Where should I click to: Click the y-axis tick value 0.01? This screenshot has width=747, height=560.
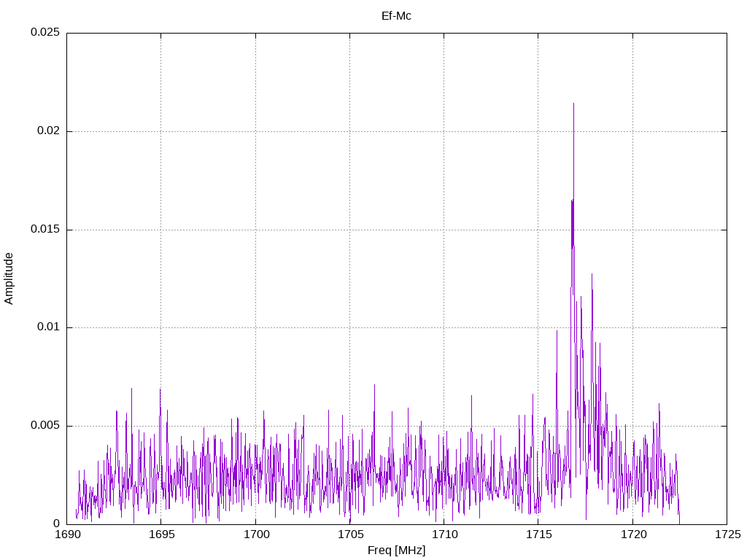(x=49, y=327)
